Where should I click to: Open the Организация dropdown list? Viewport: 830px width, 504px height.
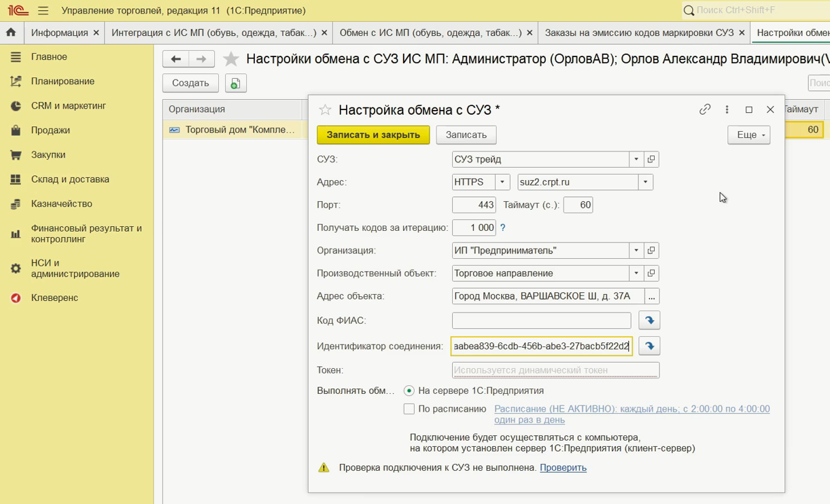point(636,251)
